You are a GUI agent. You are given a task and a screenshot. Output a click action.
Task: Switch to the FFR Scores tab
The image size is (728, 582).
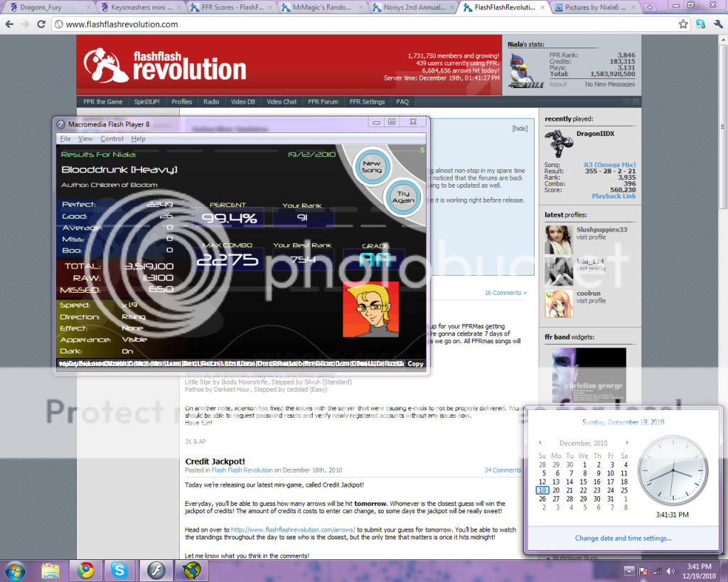(x=227, y=7)
